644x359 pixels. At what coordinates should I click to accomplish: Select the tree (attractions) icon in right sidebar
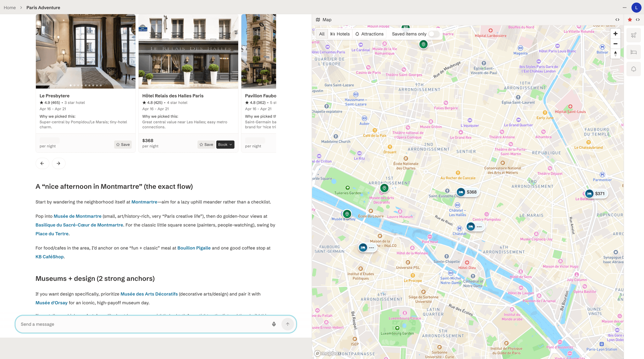(x=634, y=69)
